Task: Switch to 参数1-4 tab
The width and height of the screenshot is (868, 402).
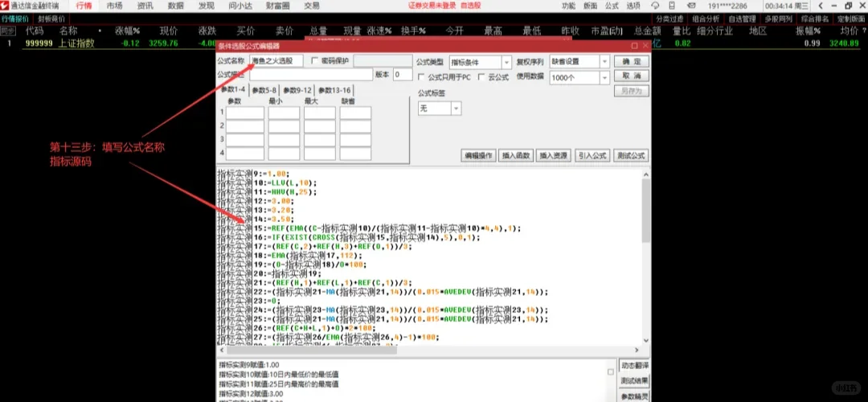Action: coord(233,90)
